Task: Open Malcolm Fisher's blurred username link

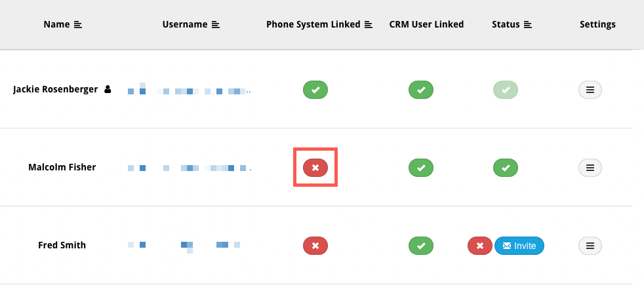Action: 189,168
